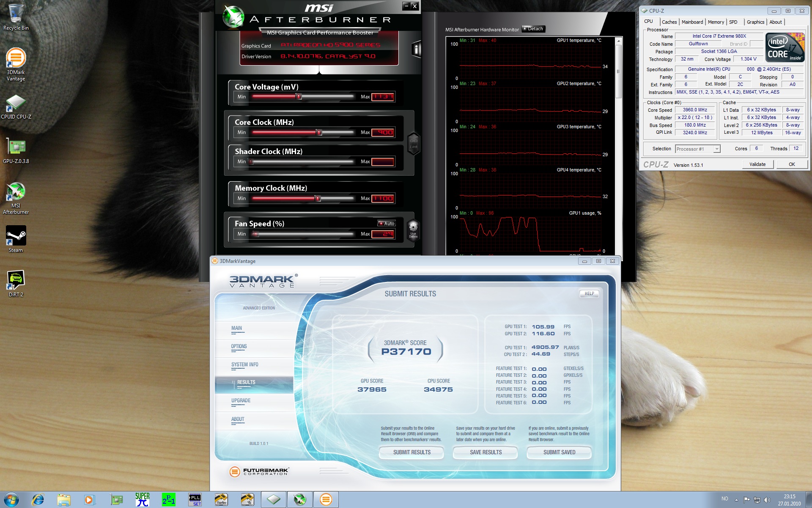Click the Afterburner info 'i' button
The width and height of the screenshot is (812, 508).
pos(417,50)
